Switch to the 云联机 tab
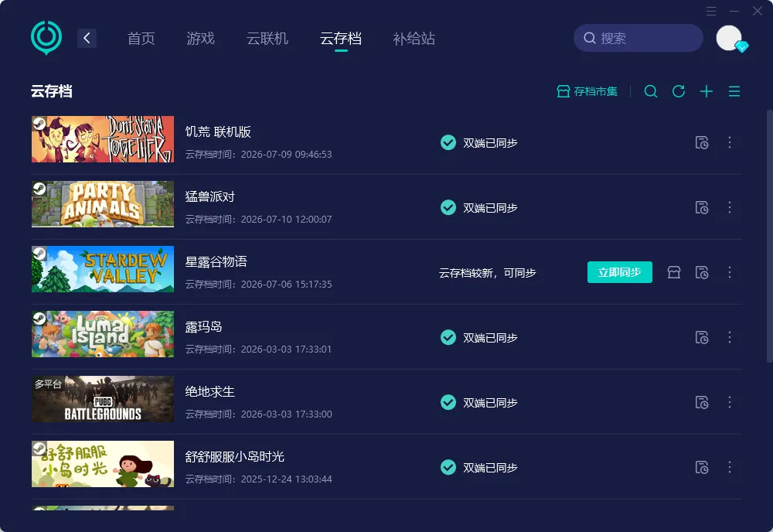773x532 pixels. [x=267, y=39]
